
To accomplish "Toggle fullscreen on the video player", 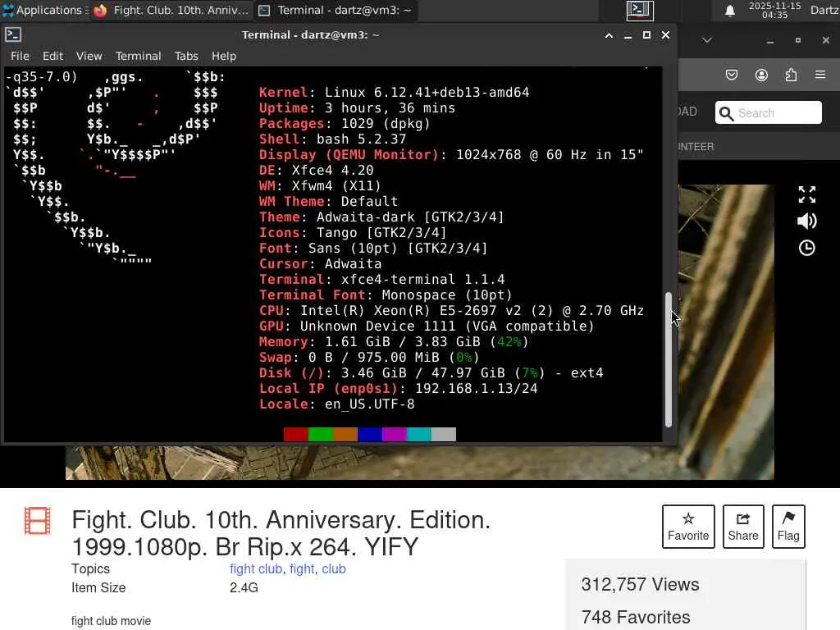I will click(x=807, y=194).
